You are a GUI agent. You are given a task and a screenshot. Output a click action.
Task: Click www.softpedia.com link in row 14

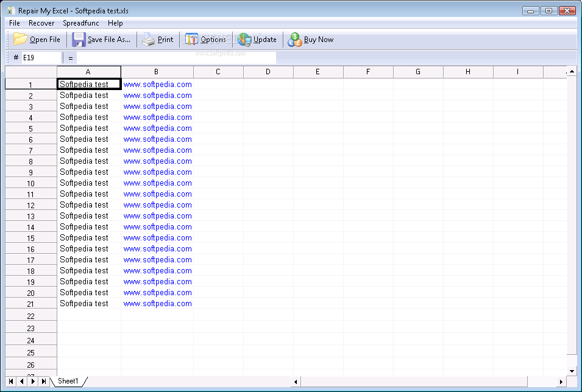click(158, 226)
